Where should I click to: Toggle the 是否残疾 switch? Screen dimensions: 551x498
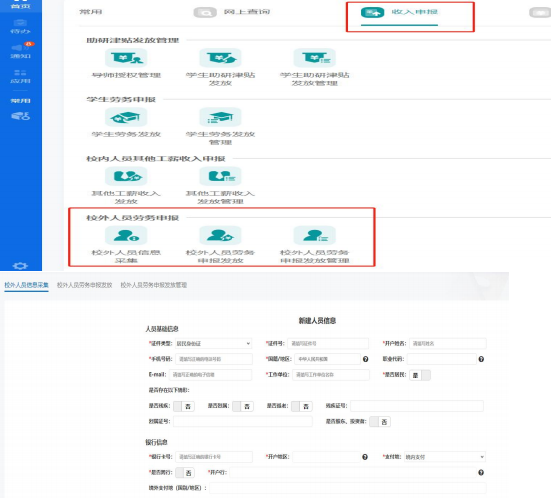[x=184, y=406]
